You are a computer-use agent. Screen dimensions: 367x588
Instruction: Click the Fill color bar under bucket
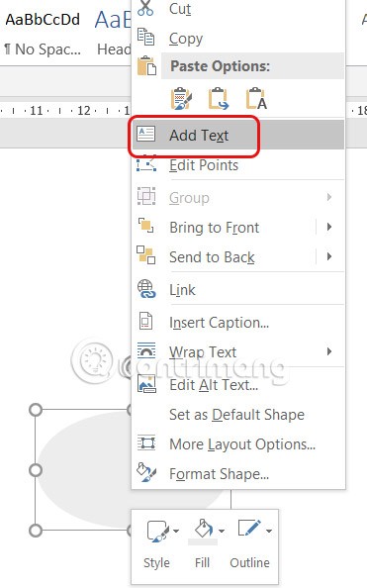203,541
